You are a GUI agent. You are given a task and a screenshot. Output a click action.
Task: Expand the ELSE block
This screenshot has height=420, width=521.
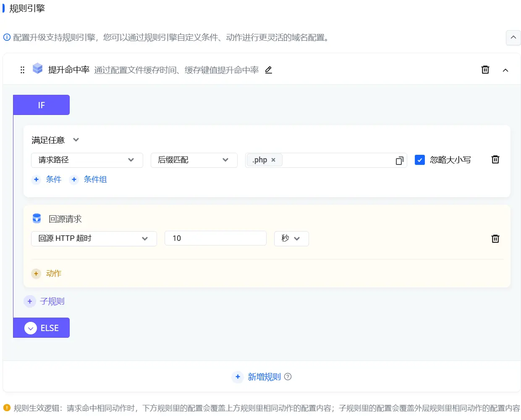point(31,328)
